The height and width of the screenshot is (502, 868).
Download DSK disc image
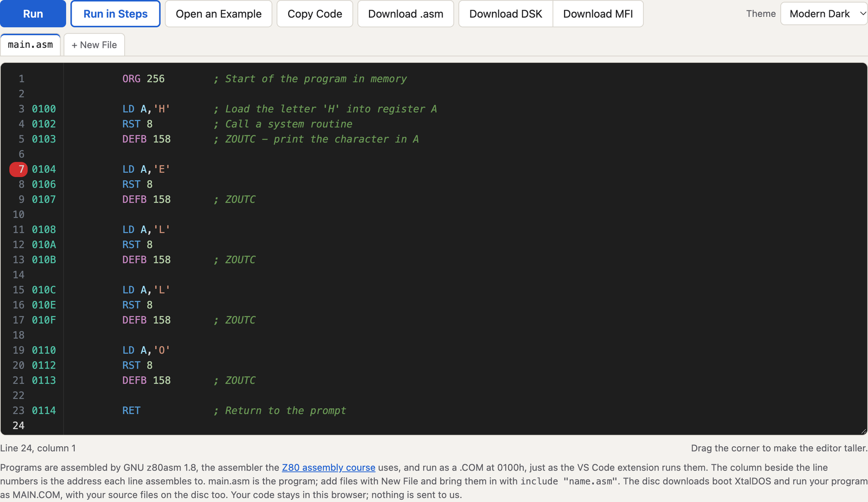(x=506, y=14)
